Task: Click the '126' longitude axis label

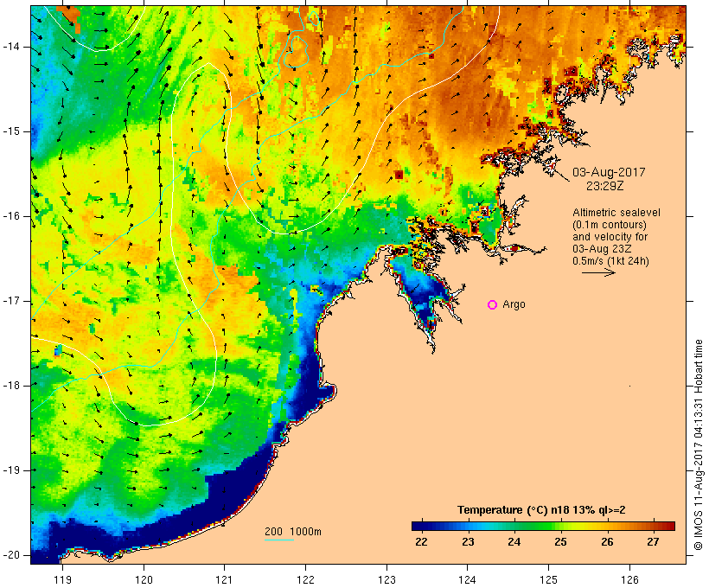Action: [x=629, y=579]
